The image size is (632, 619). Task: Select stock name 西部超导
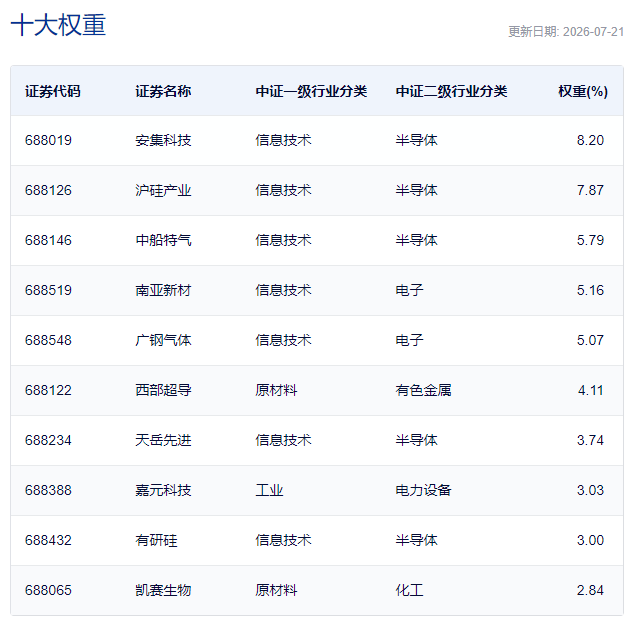[163, 390]
